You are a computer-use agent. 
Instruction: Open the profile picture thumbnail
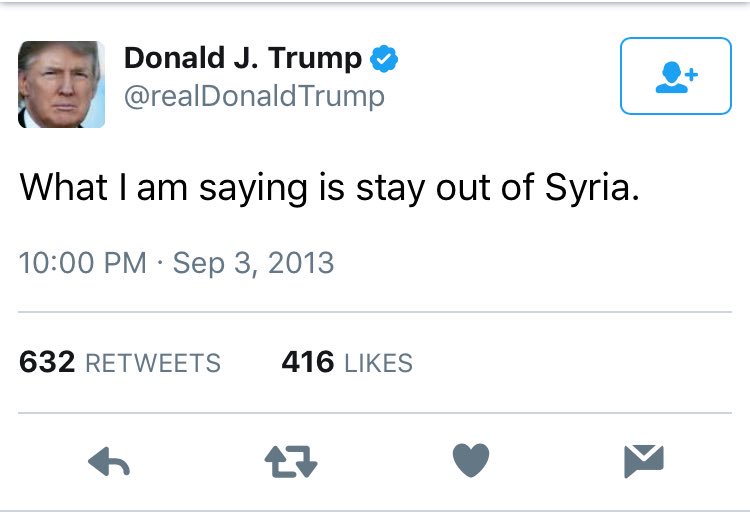(x=61, y=84)
